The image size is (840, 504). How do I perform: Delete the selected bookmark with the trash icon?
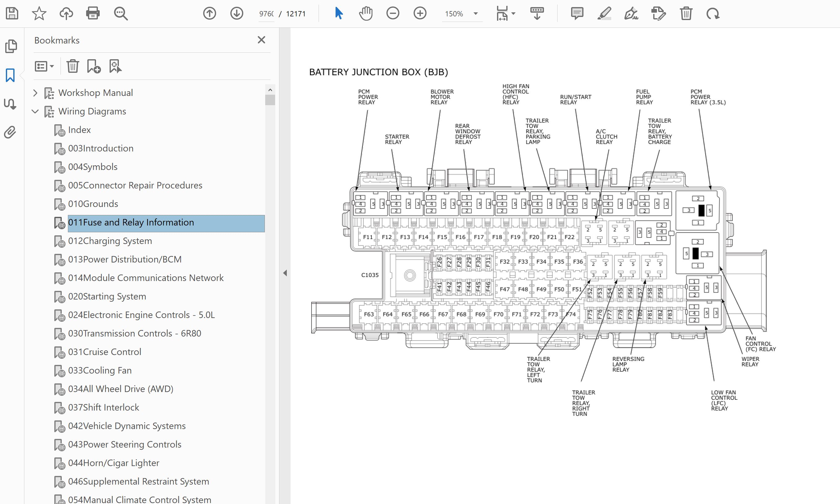coord(72,66)
